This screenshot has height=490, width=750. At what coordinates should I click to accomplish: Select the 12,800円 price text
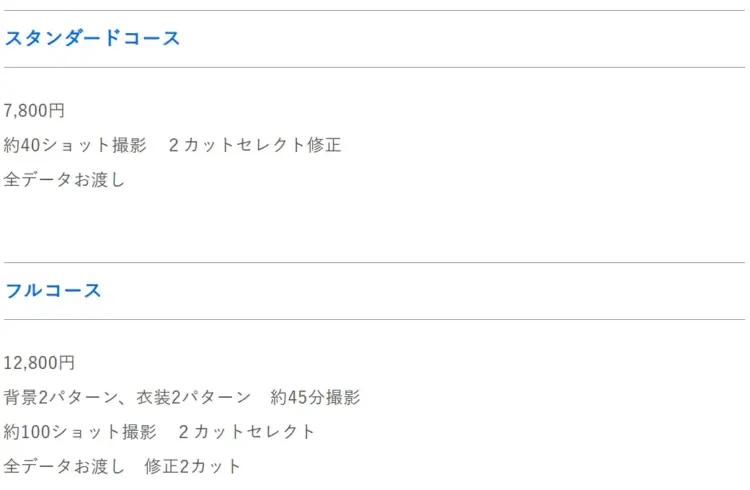[x=39, y=363]
